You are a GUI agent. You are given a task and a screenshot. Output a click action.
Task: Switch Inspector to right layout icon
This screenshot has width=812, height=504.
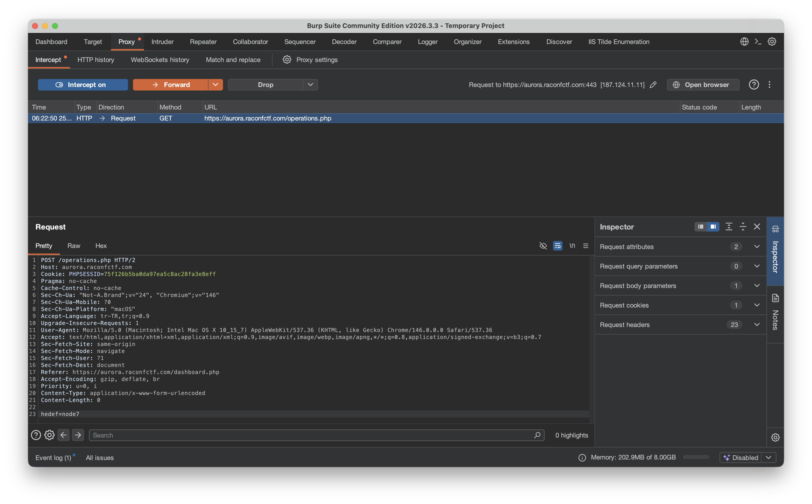pyautogui.click(x=713, y=227)
